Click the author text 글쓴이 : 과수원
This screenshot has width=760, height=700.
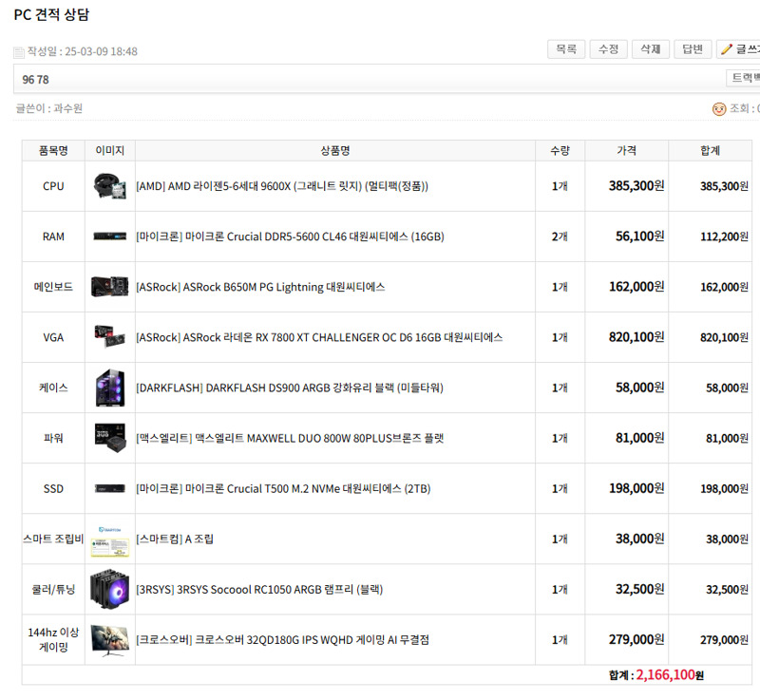click(x=49, y=108)
